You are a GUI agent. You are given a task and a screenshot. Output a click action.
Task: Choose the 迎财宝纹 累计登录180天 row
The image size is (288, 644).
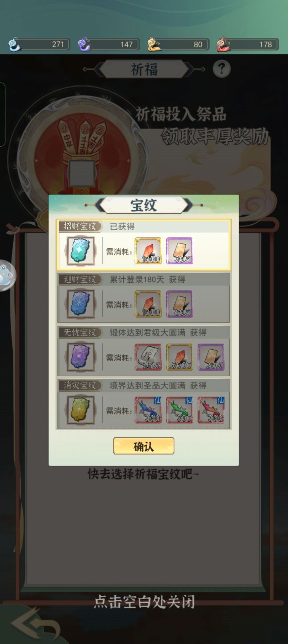[x=144, y=298]
